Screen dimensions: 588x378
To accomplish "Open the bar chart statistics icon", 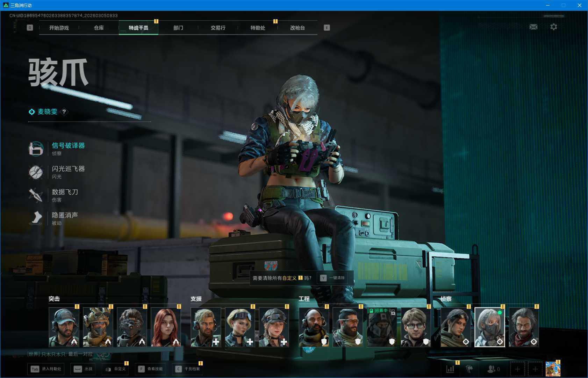I will (x=450, y=369).
